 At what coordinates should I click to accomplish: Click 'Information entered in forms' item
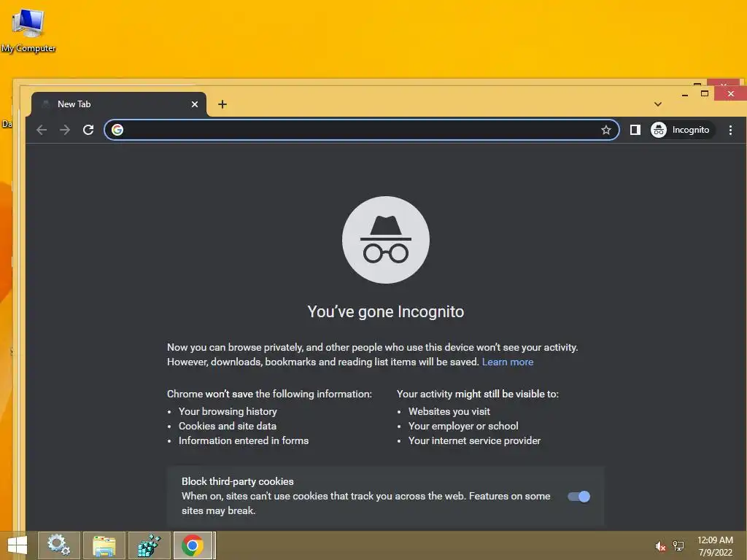point(244,441)
